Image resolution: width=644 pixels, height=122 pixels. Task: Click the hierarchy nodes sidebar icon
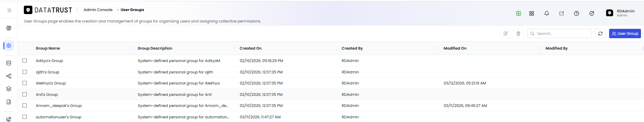coord(9,76)
